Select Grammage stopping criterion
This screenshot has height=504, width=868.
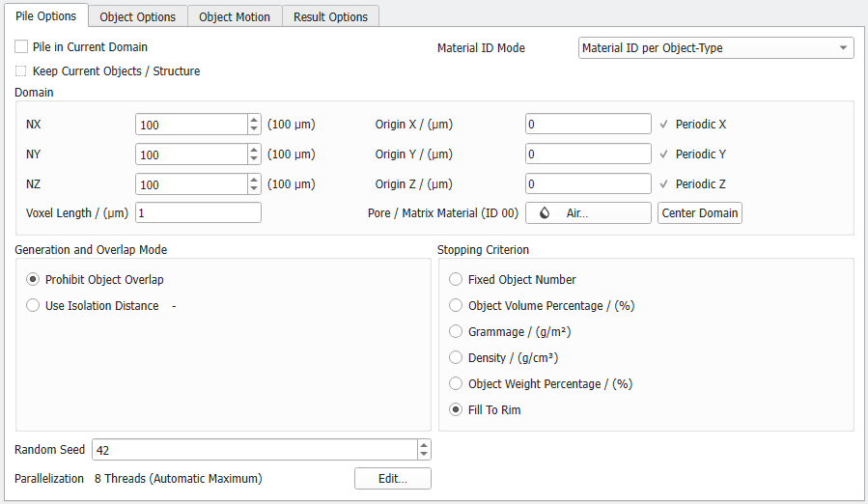coord(455,332)
